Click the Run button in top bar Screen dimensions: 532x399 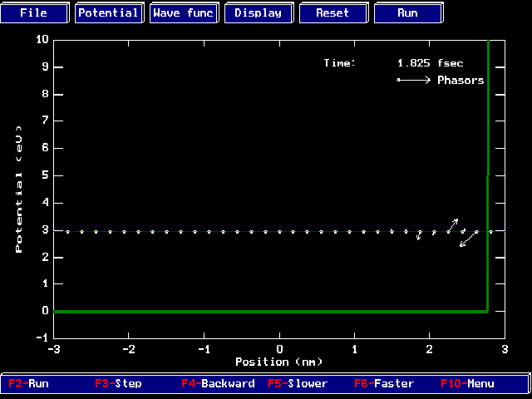(407, 13)
